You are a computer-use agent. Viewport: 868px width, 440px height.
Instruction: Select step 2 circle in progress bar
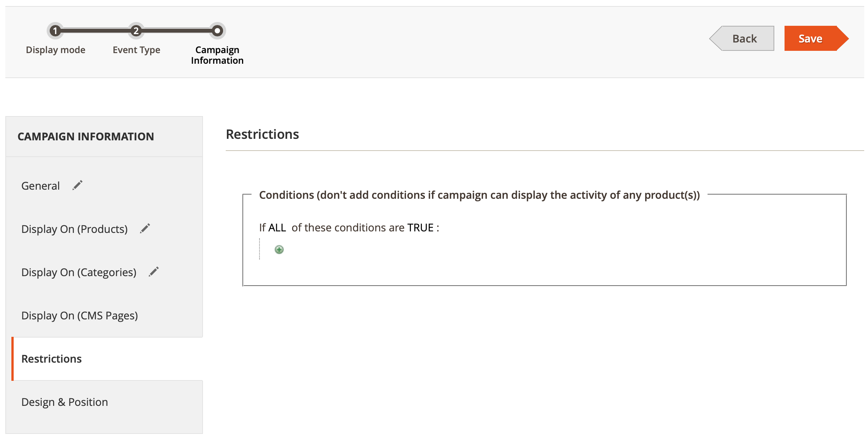tap(136, 31)
